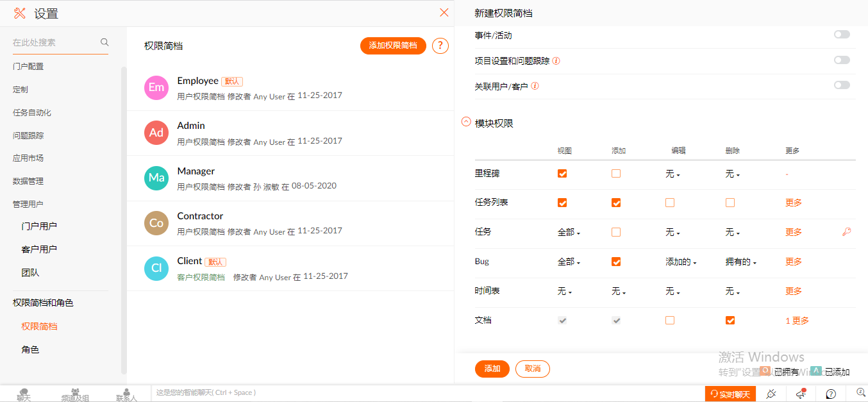
Task: Check the 添加 checkbox for 里程碑
Action: [x=616, y=174]
